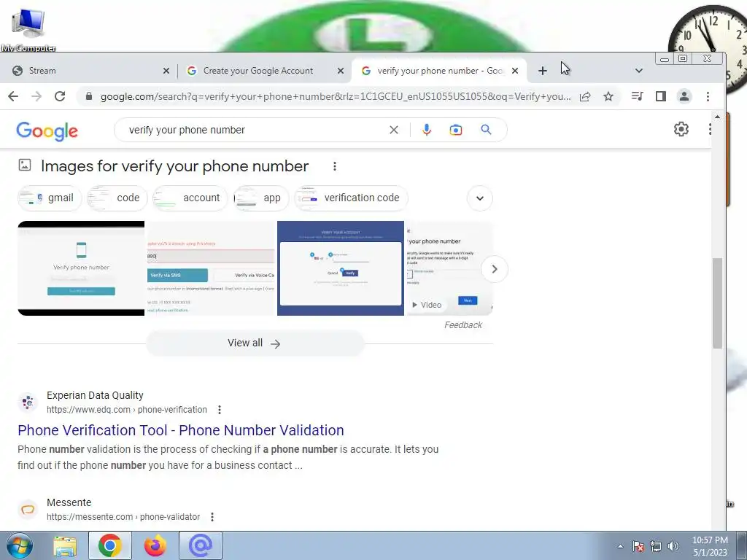
Task: Filter images by app chip
Action: [x=261, y=198]
